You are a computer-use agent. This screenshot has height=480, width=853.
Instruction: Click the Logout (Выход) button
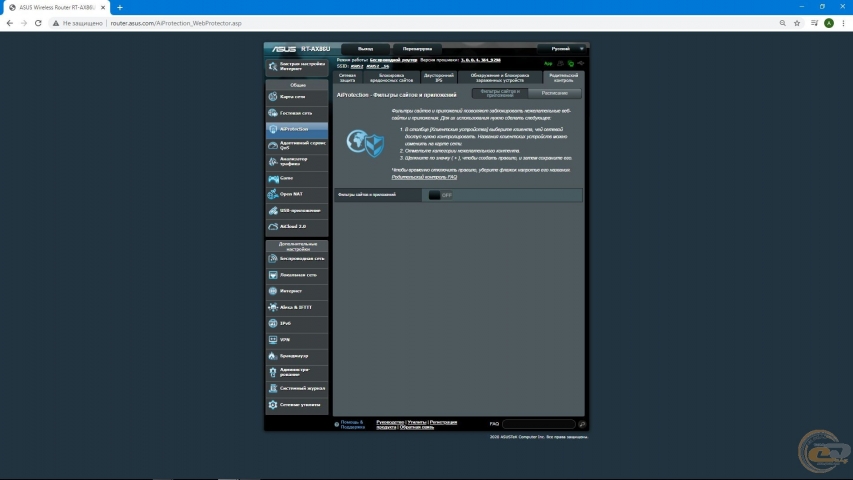click(x=366, y=49)
